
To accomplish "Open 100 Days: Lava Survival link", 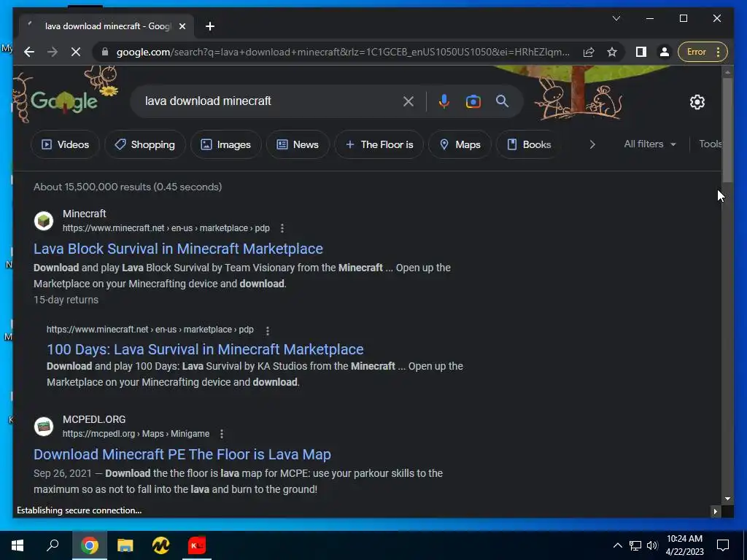I will (x=205, y=349).
